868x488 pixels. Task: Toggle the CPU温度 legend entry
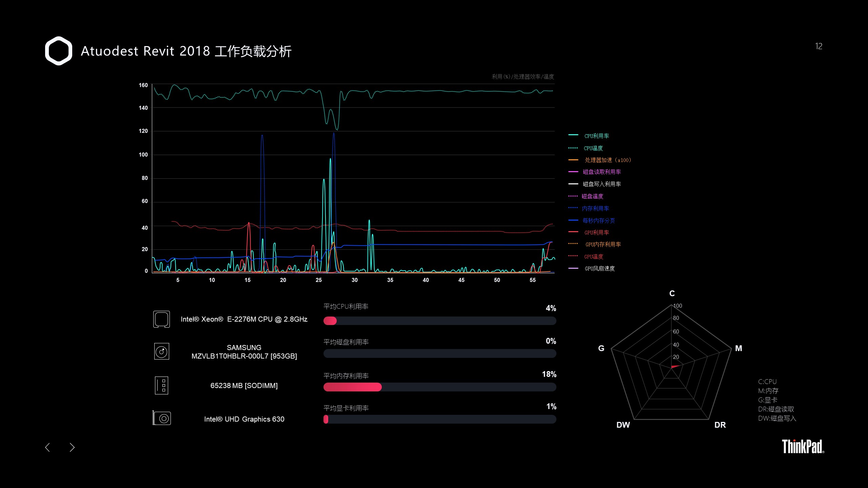click(586, 148)
